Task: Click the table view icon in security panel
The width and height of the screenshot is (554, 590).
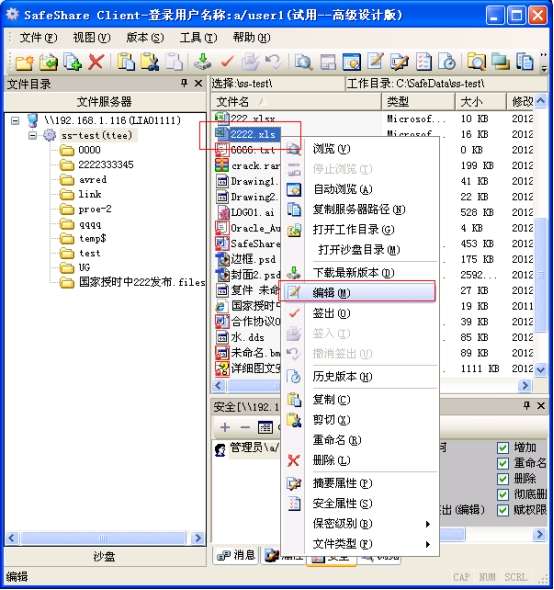Action: pyautogui.click(x=265, y=427)
